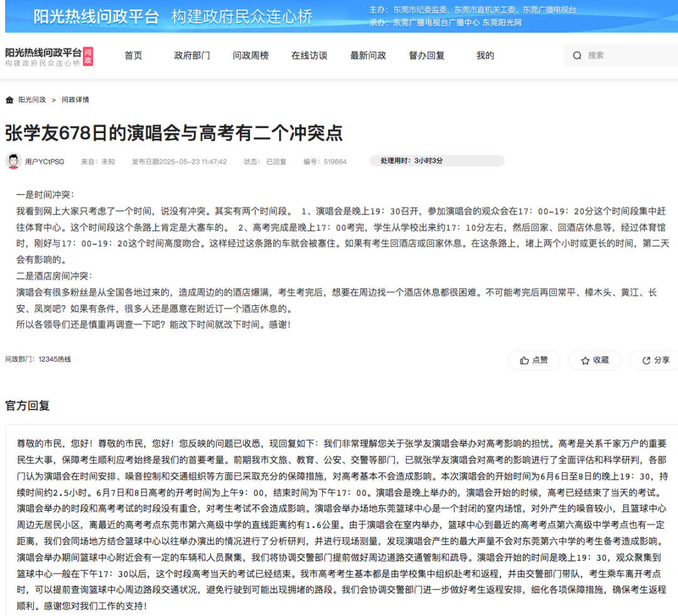Click the share arrow icon
Viewport: 678px width, 616px height.
[x=646, y=360]
